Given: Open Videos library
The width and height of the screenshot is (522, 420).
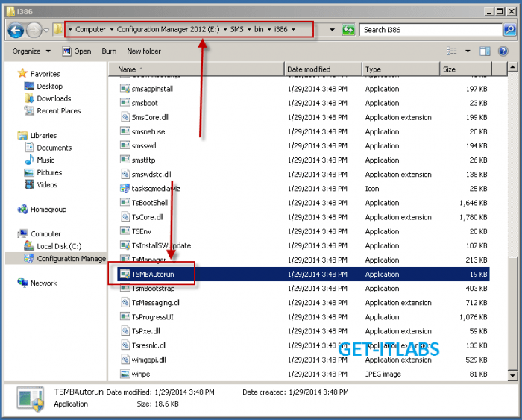Looking at the screenshot, I should coord(41,185).
